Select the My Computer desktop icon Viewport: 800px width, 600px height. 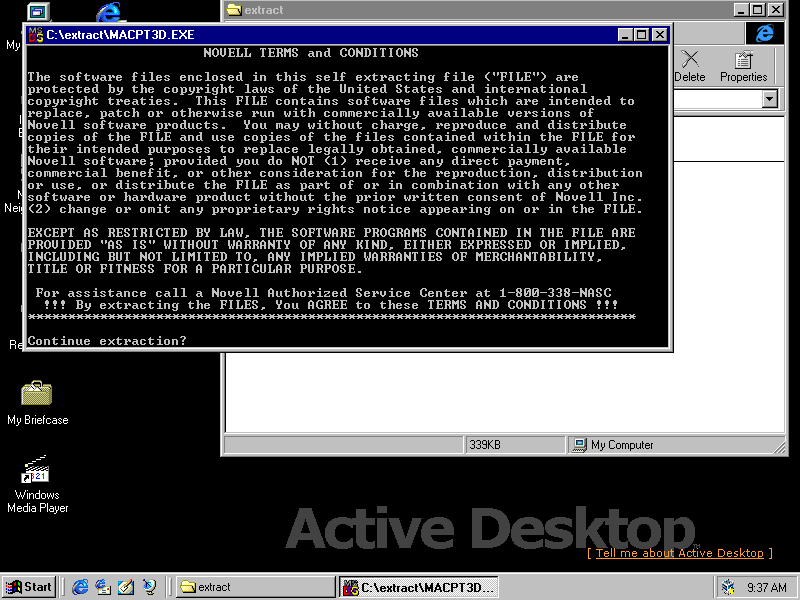coord(38,12)
